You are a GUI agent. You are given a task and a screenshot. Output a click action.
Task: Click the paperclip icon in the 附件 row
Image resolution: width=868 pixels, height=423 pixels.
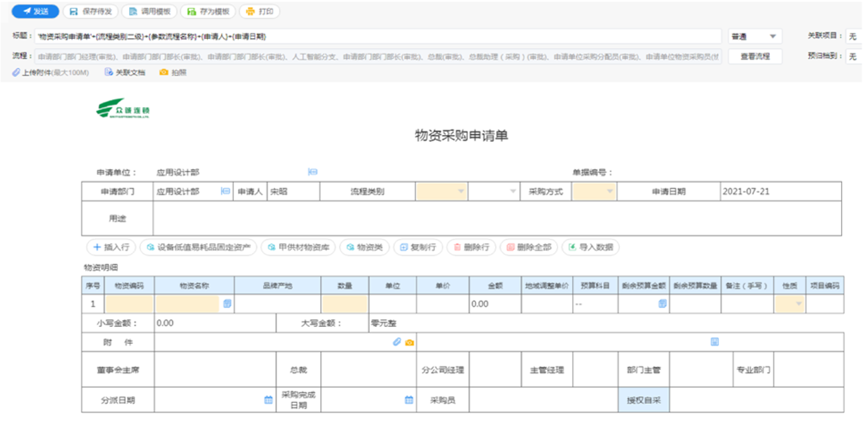point(397,342)
